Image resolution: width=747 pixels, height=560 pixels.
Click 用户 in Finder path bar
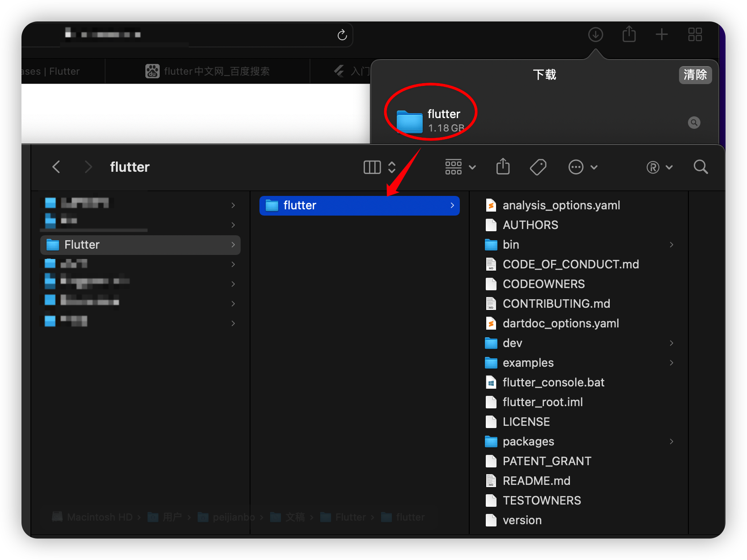pos(165,517)
